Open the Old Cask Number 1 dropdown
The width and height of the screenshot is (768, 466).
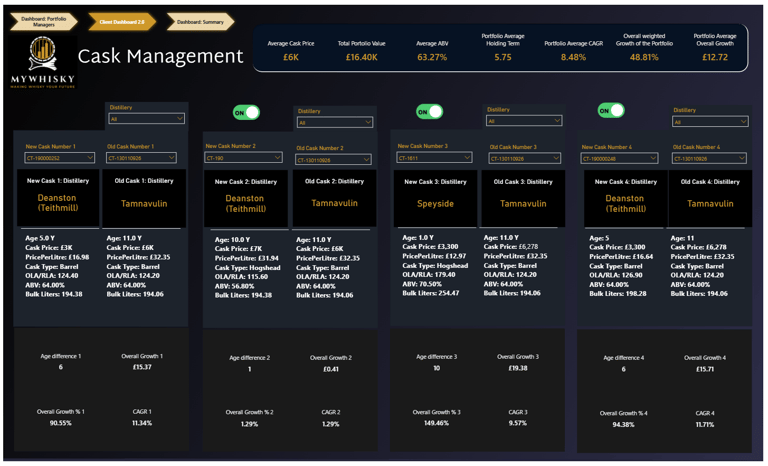(141, 158)
